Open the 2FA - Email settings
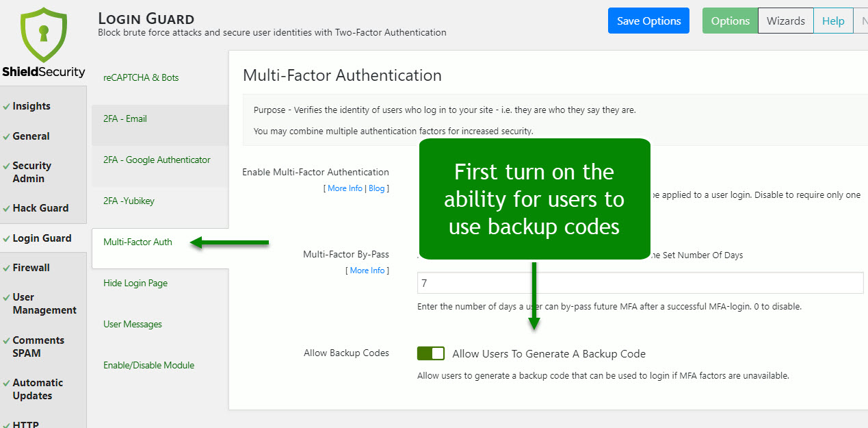The image size is (868, 428). click(x=124, y=118)
